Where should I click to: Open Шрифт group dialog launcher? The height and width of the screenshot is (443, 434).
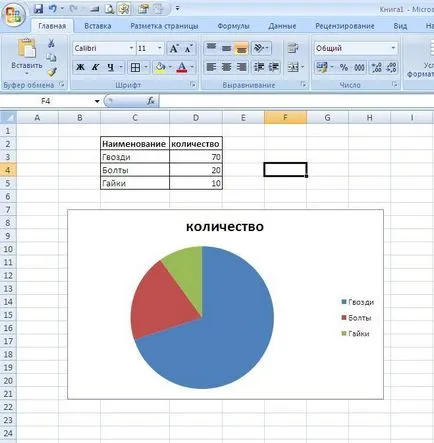coord(193,85)
